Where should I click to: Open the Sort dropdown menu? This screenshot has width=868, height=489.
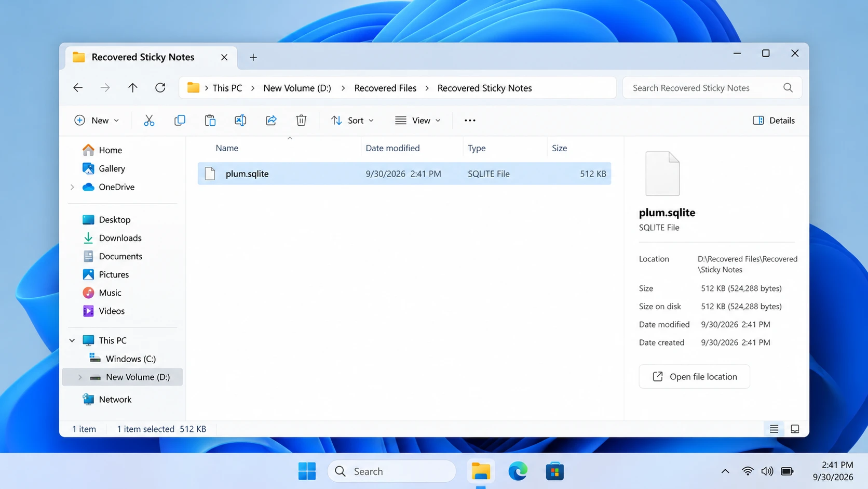pos(352,121)
